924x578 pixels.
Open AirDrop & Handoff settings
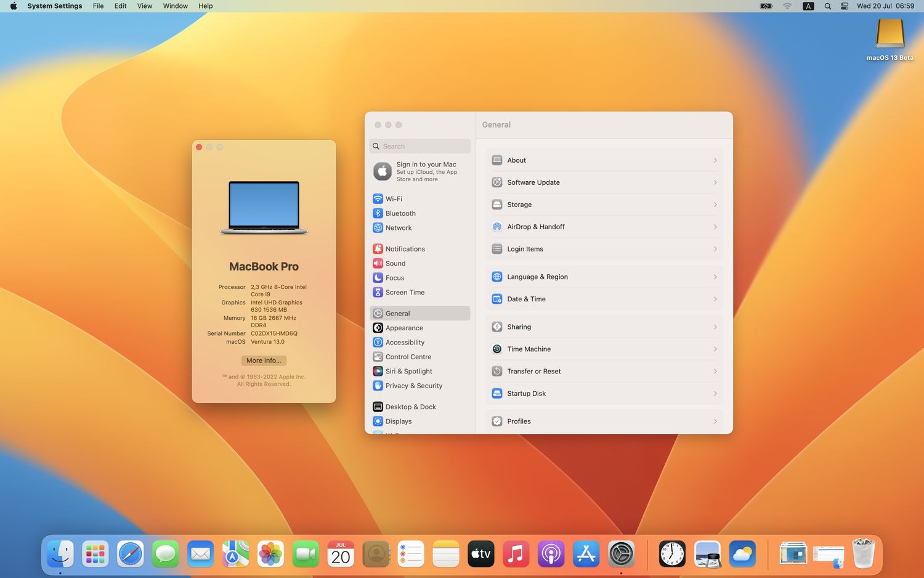pos(604,227)
